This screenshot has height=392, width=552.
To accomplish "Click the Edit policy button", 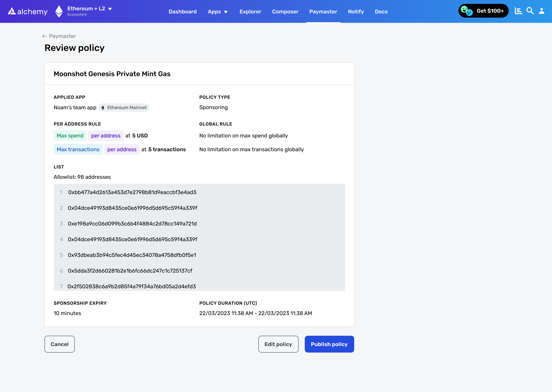I will tap(278, 344).
